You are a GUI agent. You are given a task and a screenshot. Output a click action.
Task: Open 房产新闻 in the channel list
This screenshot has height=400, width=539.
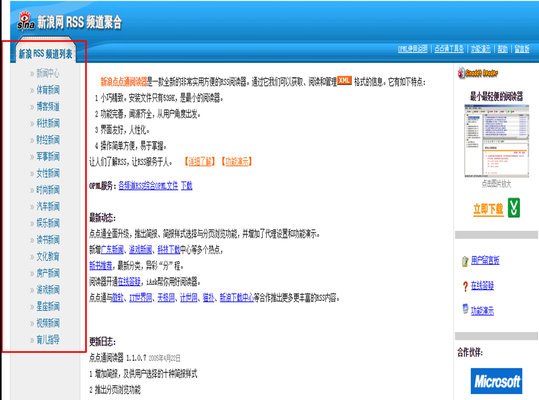click(48, 273)
